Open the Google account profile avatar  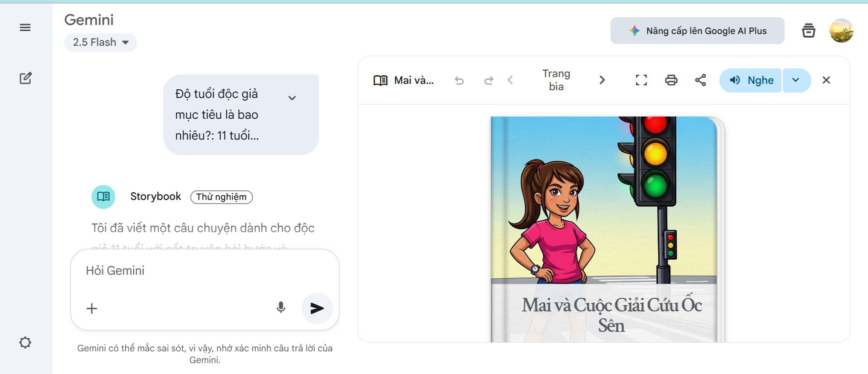click(x=841, y=31)
